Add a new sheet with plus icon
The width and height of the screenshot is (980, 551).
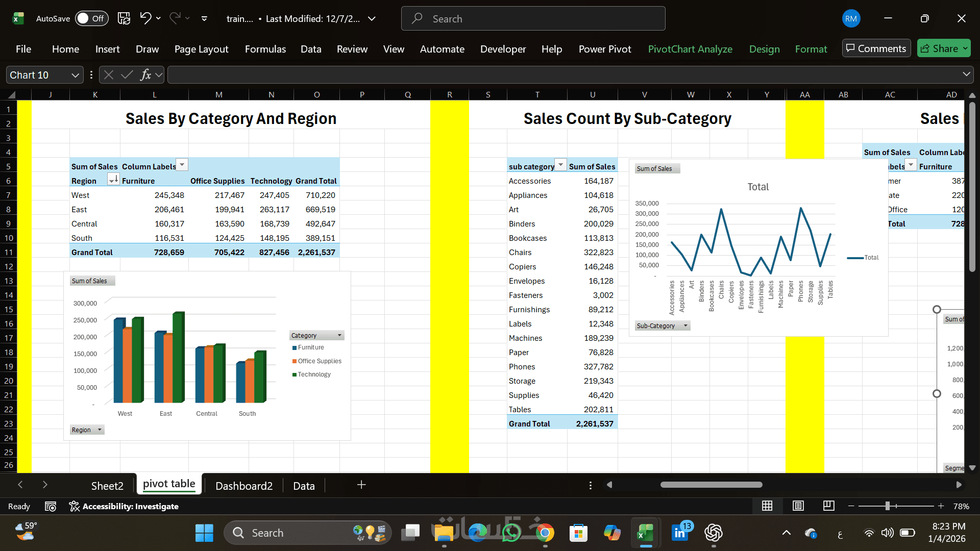click(x=361, y=485)
